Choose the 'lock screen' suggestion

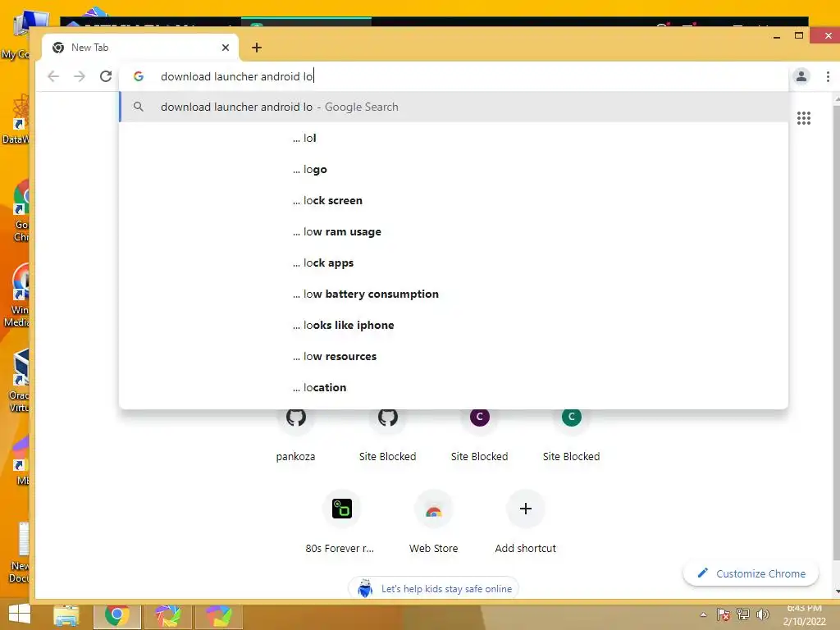click(453, 200)
